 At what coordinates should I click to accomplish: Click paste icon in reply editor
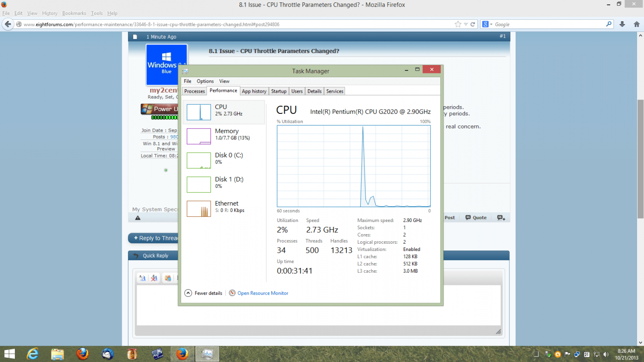(168, 278)
